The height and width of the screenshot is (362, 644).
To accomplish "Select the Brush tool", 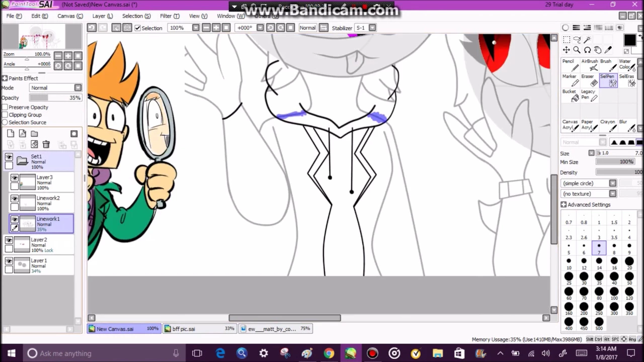I will 608,65.
